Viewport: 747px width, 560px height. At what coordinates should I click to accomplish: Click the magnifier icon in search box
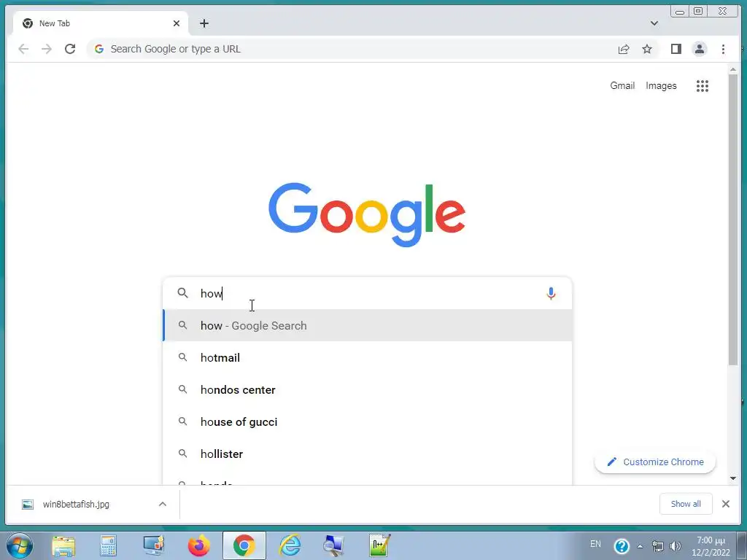coord(183,293)
